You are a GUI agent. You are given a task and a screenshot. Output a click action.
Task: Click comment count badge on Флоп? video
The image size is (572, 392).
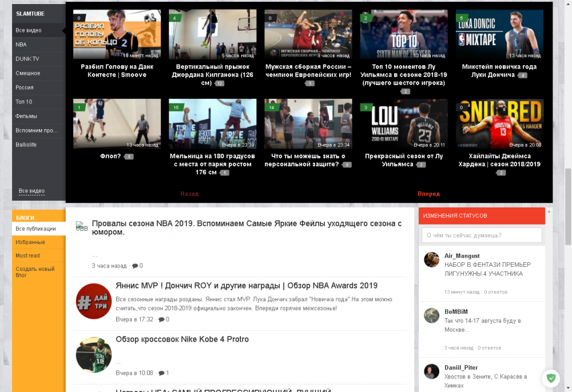coord(129,157)
